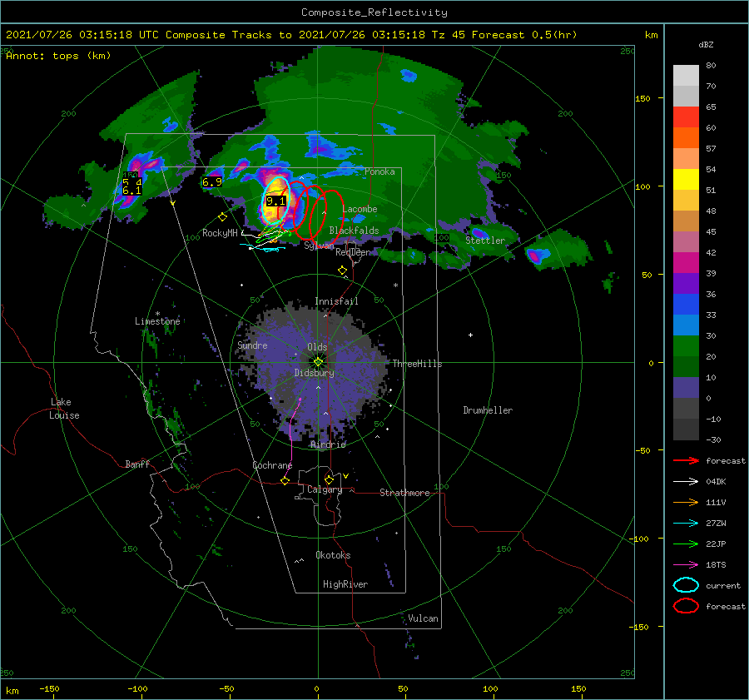The height and width of the screenshot is (700, 749).
Task: Click the orange 111V track arrow in the legend
Action: [686, 502]
